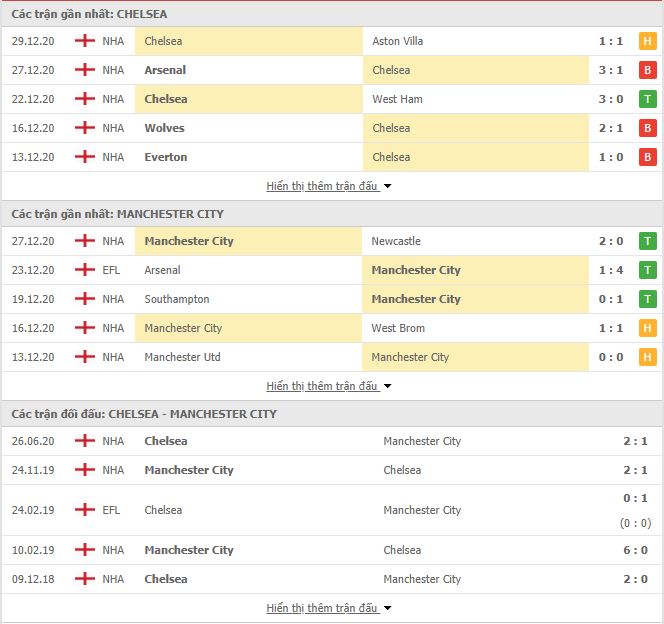Expand more matches under Chelsea recent games
This screenshot has width=664, height=624.
point(328,186)
